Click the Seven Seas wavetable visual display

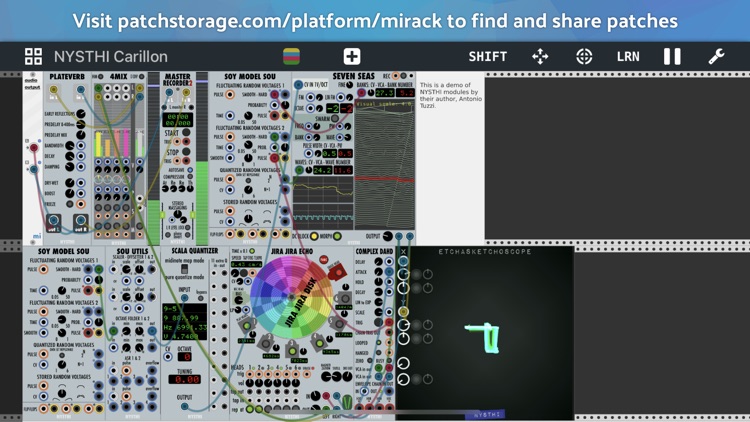coord(385,166)
